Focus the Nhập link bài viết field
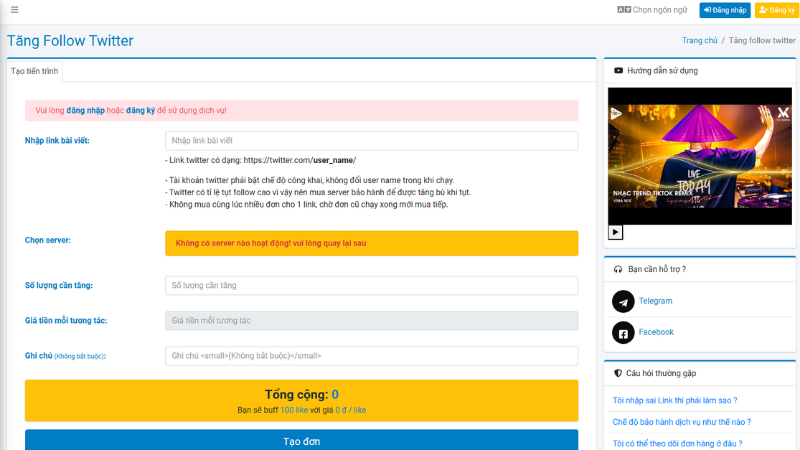Viewport: 800px width, 450px height. [x=371, y=141]
